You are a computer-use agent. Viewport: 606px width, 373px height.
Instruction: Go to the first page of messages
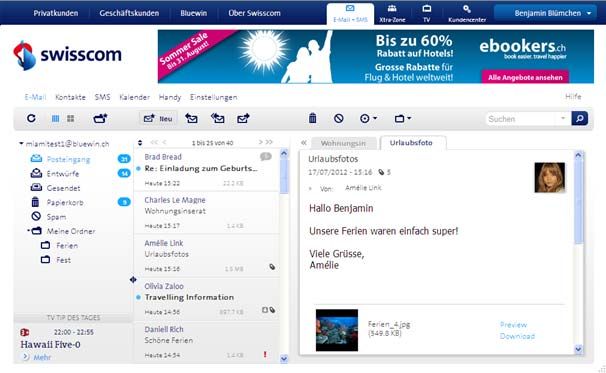154,142
